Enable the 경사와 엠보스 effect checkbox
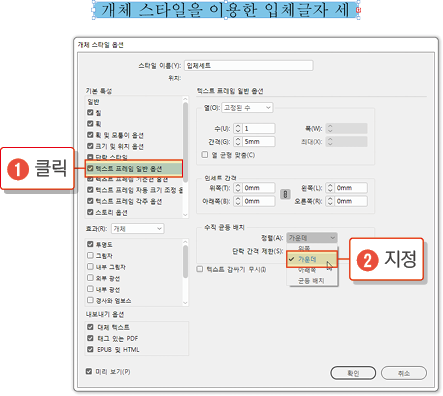The image size is (443, 396). (90, 300)
